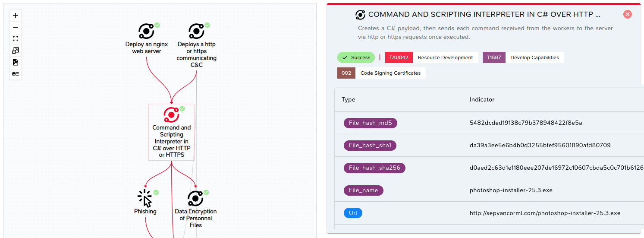The height and width of the screenshot is (238, 644).
Task: Click success checkmark on Command and Scripting node
Action: coord(182,108)
